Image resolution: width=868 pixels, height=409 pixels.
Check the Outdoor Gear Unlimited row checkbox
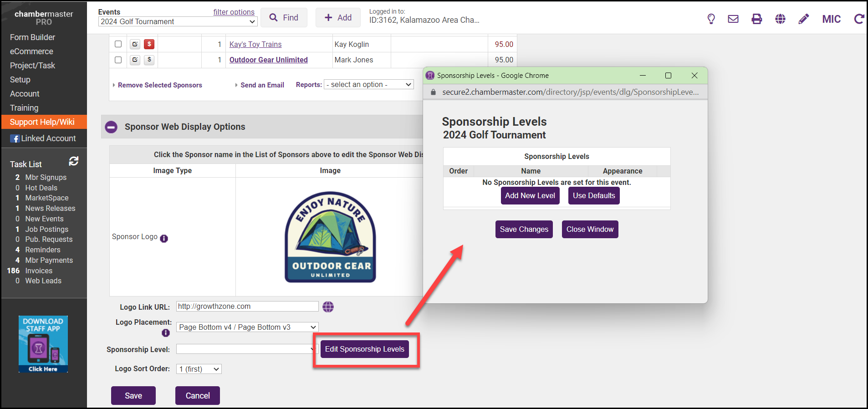[118, 60]
